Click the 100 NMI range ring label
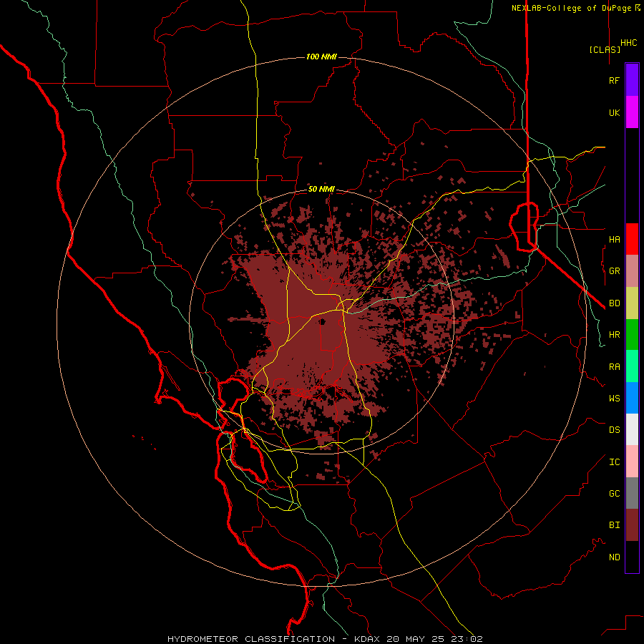644x644 pixels. [321, 57]
